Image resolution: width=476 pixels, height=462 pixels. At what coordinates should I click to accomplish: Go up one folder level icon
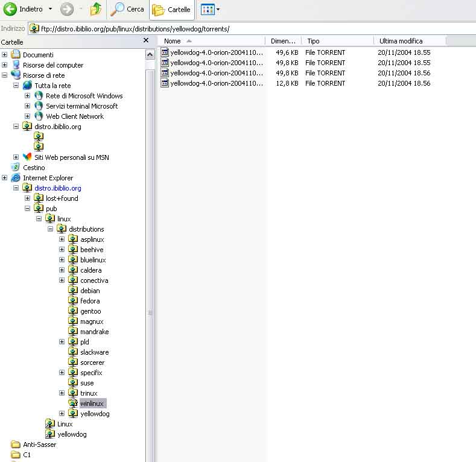coord(96,9)
